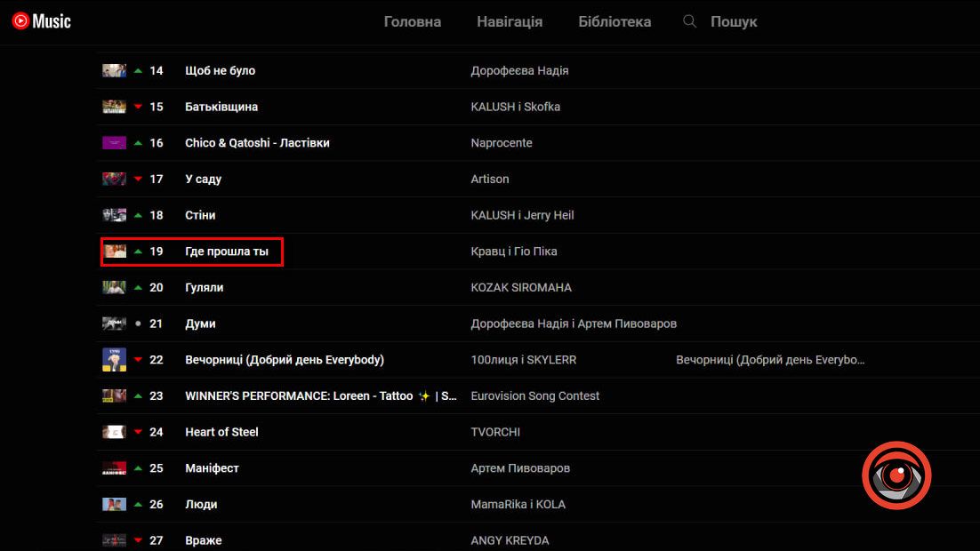Viewport: 980px width, 551px height.
Task: Open album link for Вечорниці track
Action: pyautogui.click(x=770, y=360)
